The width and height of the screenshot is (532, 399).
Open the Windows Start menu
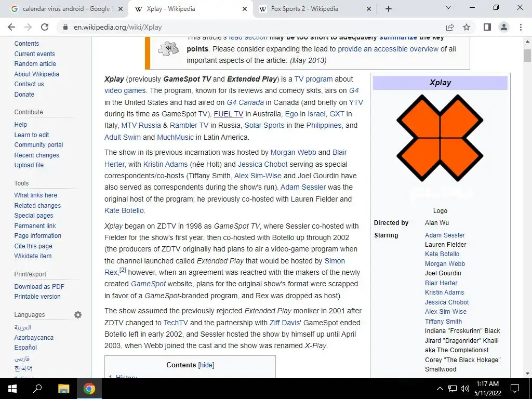[x=12, y=389]
